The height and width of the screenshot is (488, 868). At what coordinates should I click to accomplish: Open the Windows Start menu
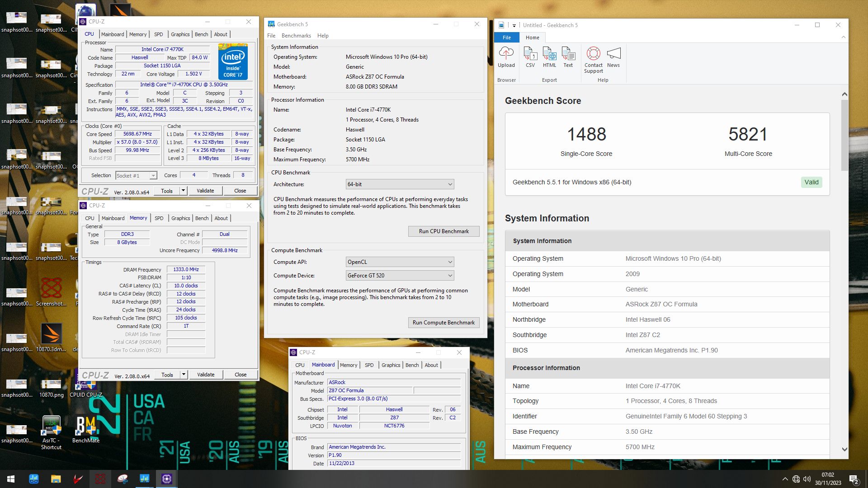(11, 479)
